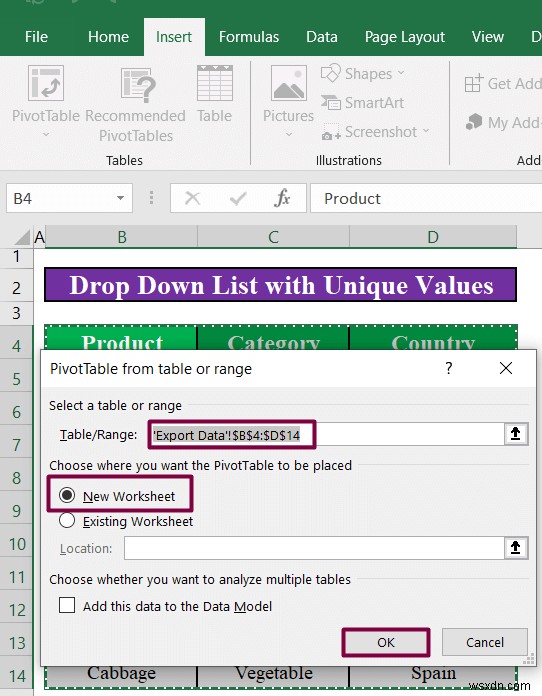
Task: Click Cancel in the PivotTable dialog
Action: (x=485, y=642)
